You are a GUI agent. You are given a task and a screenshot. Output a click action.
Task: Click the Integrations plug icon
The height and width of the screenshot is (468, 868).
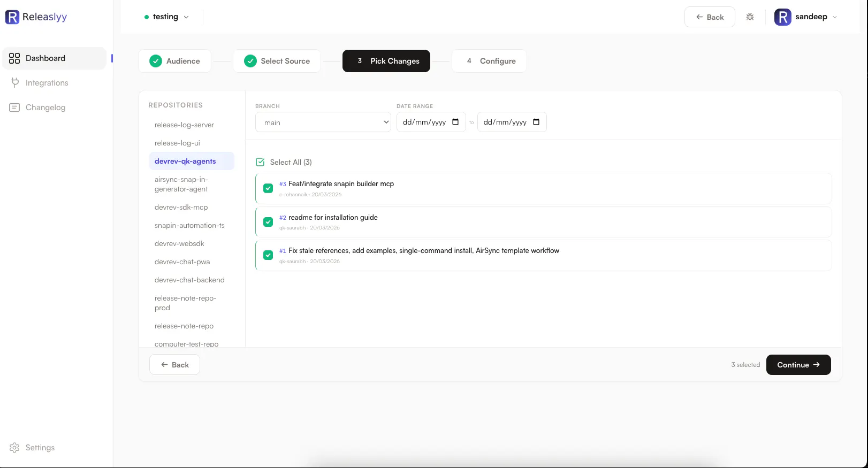pyautogui.click(x=15, y=83)
